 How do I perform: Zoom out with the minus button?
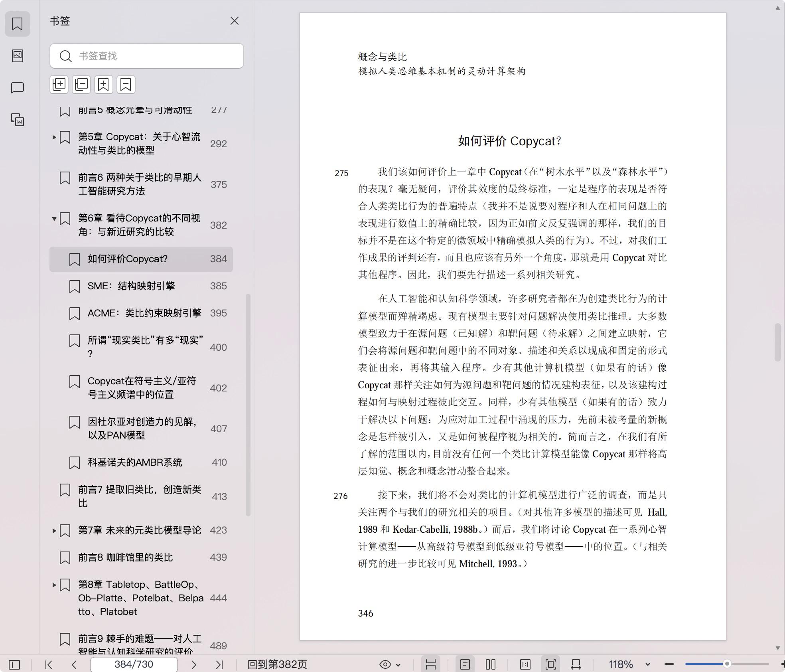tap(669, 664)
